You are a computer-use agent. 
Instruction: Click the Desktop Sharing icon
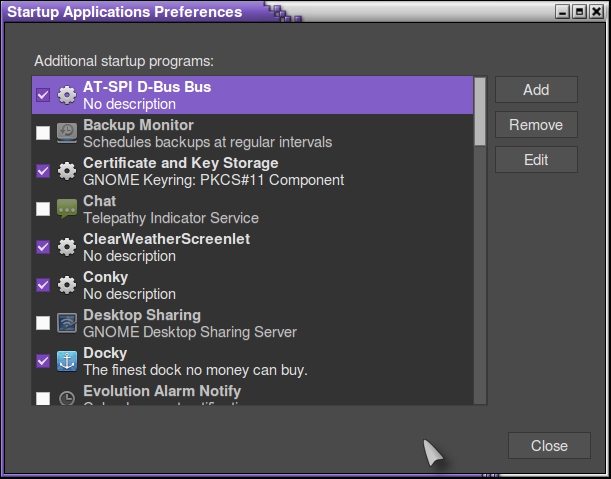tap(67, 323)
